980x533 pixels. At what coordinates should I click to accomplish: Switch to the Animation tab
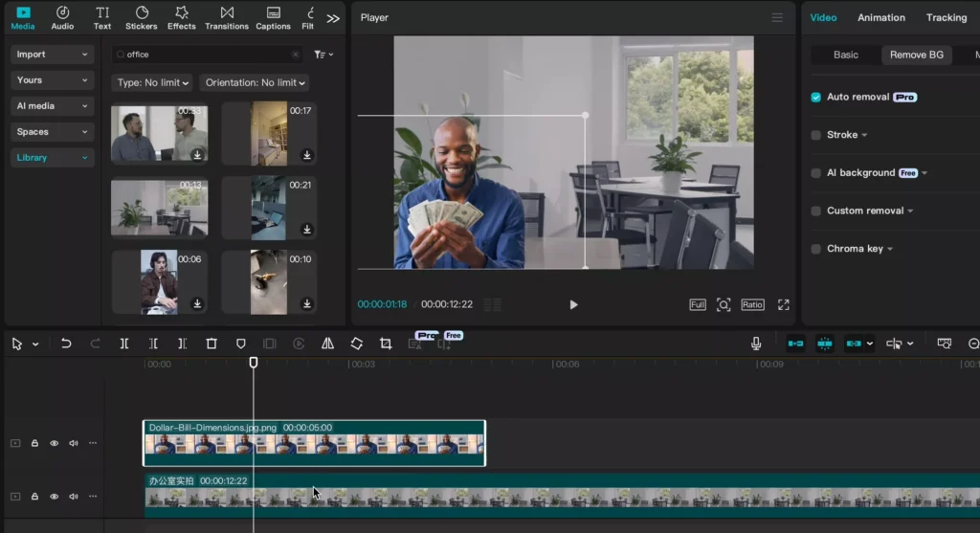[880, 17]
